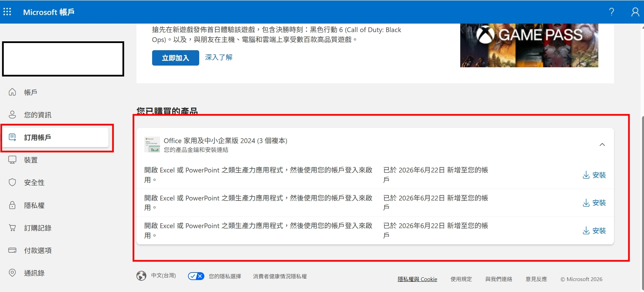Click 安裝 for the second Office copy
Viewport: 644px width, 292px height.
point(594,203)
